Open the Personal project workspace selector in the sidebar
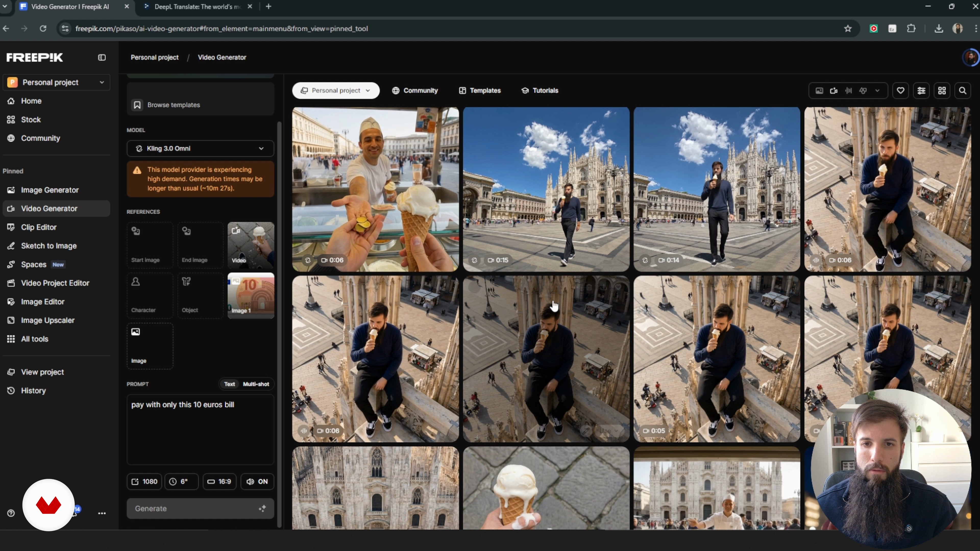Screen dimensions: 980x551 point(56,82)
